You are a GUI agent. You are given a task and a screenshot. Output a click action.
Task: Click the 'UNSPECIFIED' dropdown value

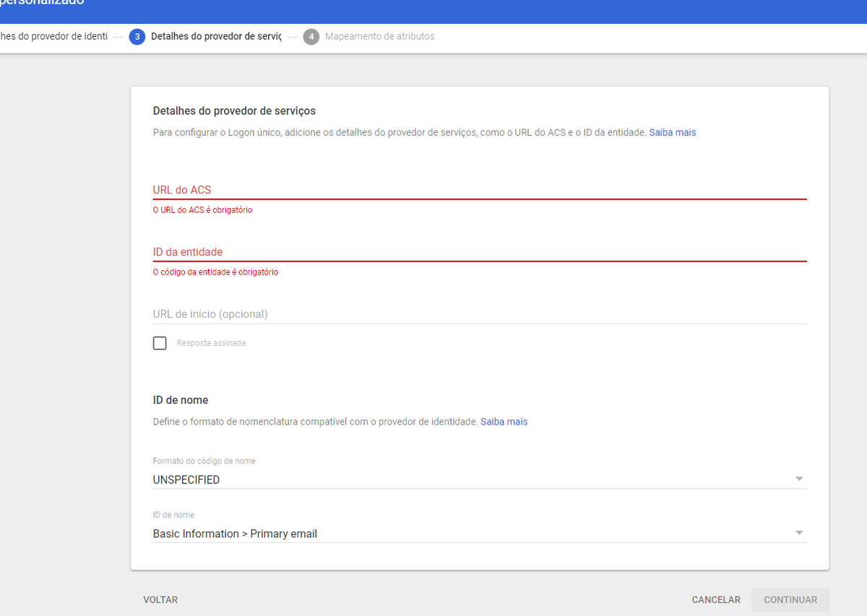coord(186,480)
